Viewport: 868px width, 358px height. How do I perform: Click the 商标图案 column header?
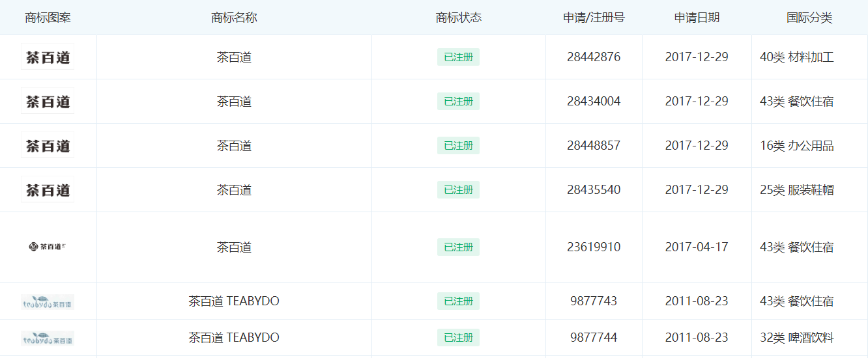[x=48, y=18]
